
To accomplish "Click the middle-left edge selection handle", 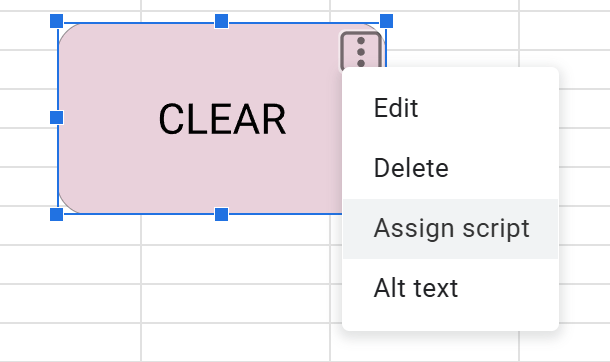I will pos(57,117).
